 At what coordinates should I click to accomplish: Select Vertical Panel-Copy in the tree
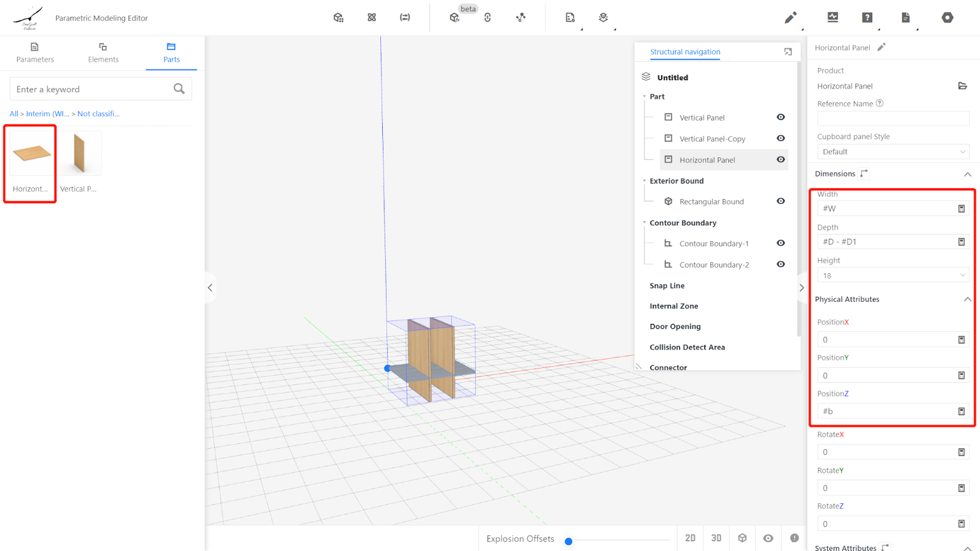712,139
